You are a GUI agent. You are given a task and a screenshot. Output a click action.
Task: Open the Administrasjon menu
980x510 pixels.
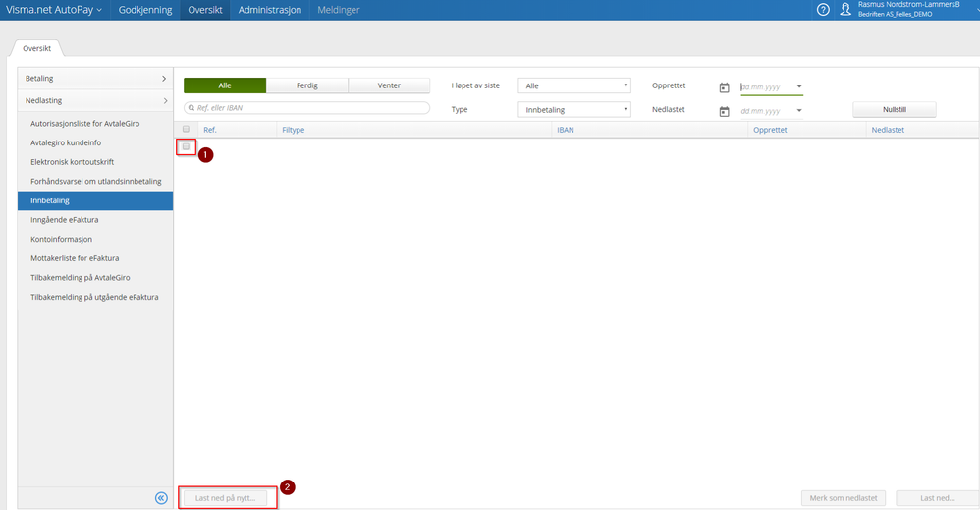coord(269,10)
